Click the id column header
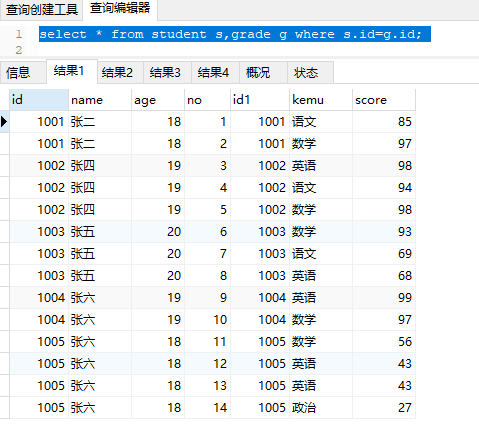Screen dimensions: 479x433 pos(39,100)
